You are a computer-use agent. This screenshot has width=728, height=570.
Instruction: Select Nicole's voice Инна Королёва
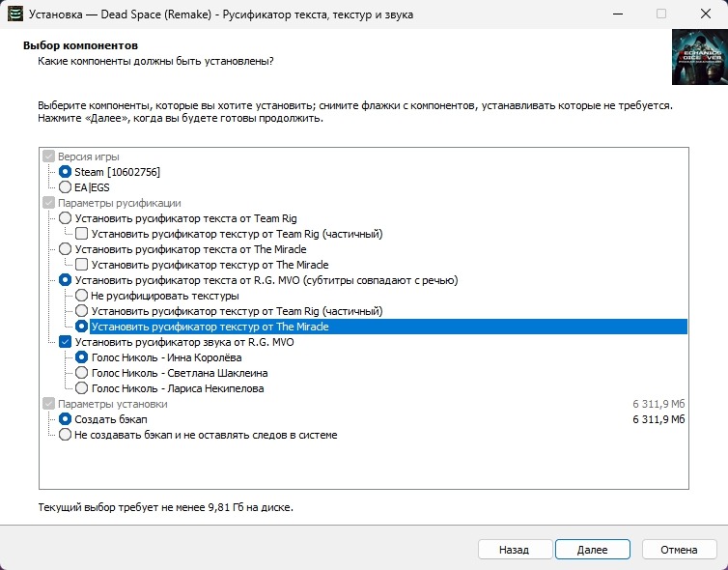[x=82, y=357]
